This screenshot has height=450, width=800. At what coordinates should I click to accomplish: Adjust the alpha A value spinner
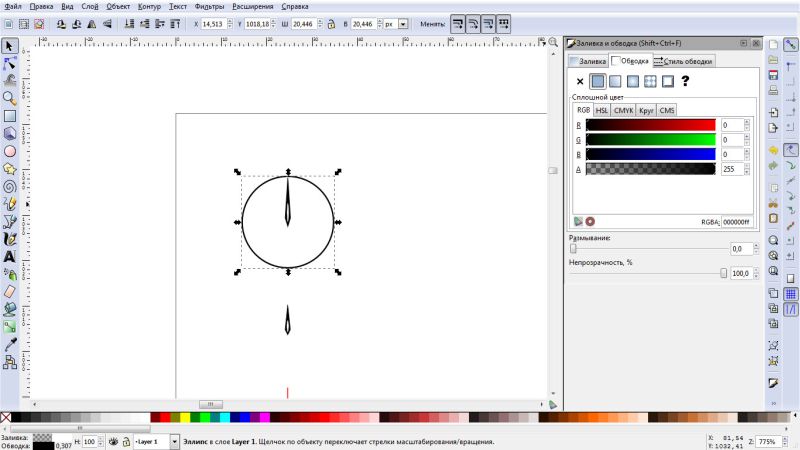[x=747, y=169]
